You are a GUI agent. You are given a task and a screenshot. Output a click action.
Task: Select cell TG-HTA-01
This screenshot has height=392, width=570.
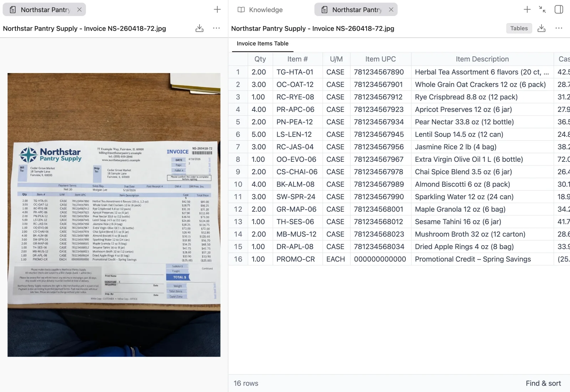(297, 72)
